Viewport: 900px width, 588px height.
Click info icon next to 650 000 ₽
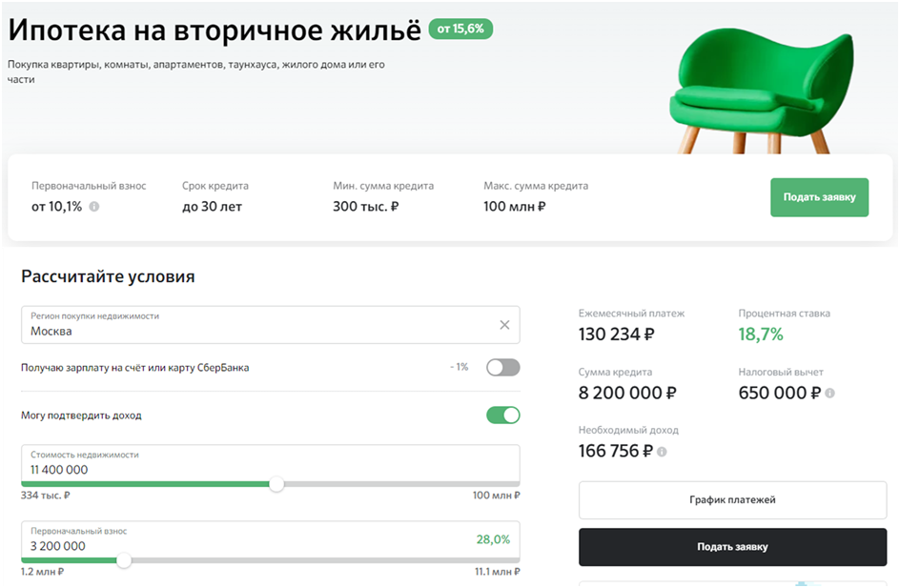[829, 393]
